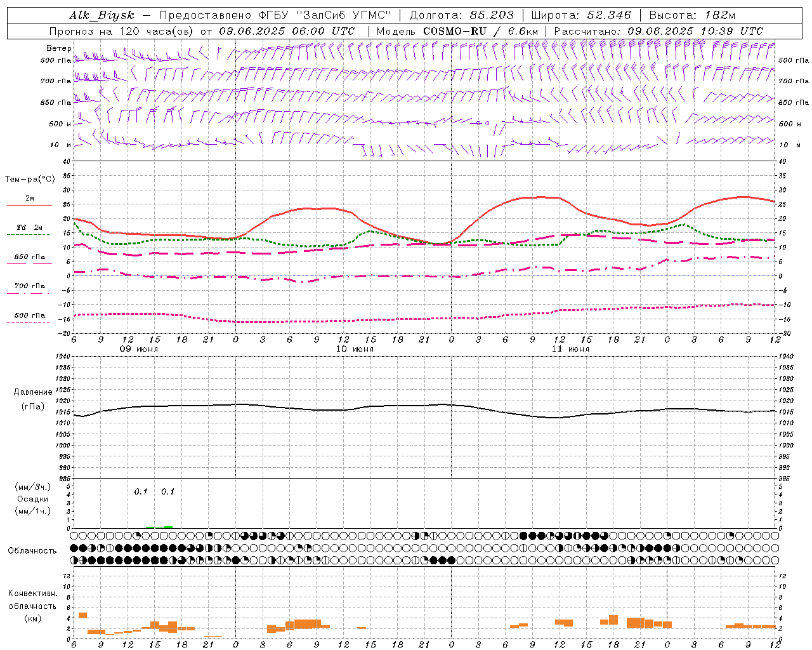Click the Осадки precipitation panel title
The image size is (812, 650).
point(33,499)
